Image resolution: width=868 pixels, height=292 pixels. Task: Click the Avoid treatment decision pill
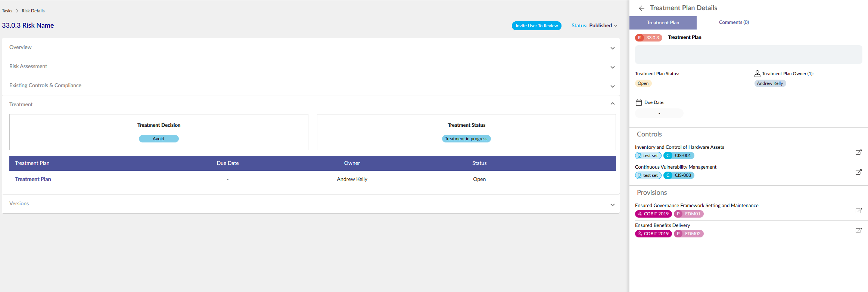pyautogui.click(x=159, y=139)
